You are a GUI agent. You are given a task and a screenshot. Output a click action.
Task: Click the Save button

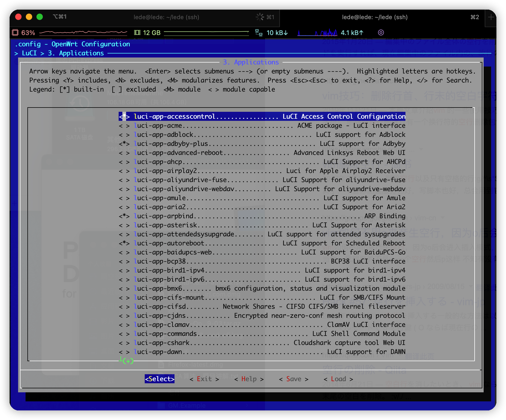point(294,379)
